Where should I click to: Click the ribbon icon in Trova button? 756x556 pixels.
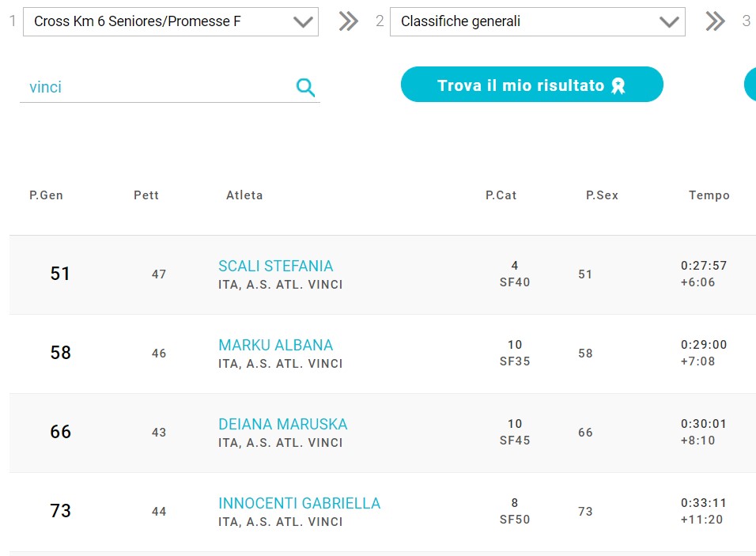(x=618, y=86)
